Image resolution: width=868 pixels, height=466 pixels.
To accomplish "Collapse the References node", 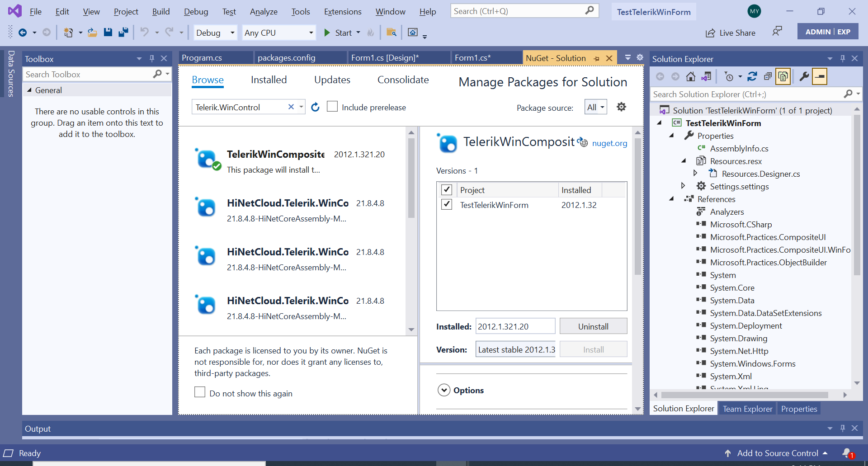I will [x=671, y=199].
